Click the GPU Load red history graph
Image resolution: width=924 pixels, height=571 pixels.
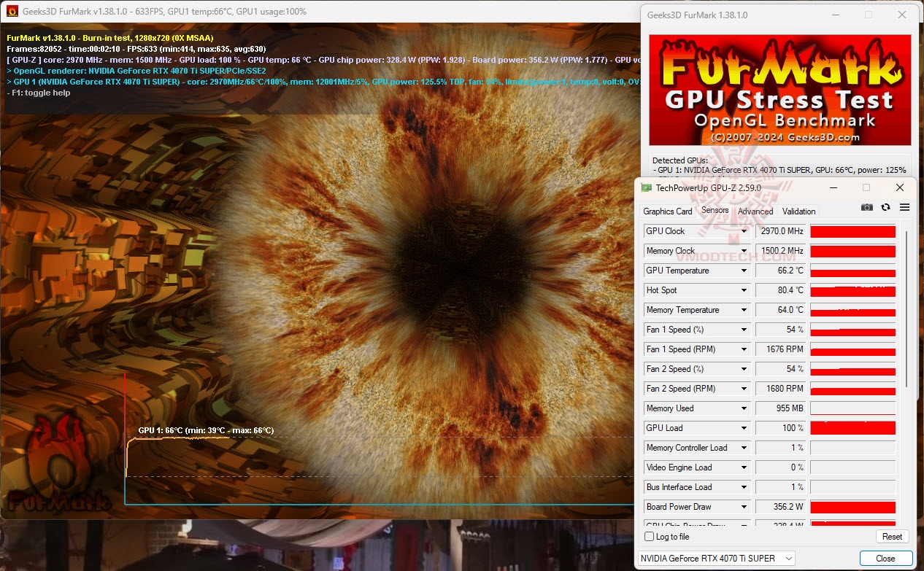[x=852, y=428]
